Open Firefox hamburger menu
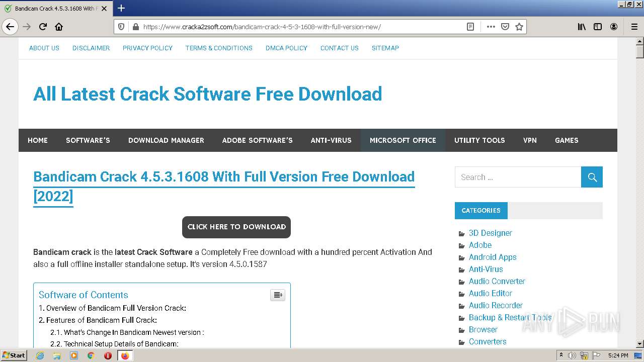 click(634, 27)
